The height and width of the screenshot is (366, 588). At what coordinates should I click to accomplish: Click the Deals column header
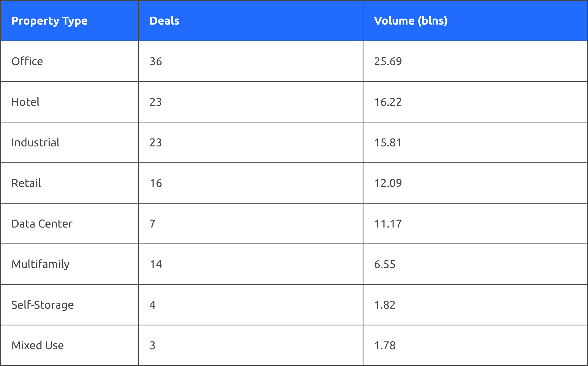pos(164,21)
